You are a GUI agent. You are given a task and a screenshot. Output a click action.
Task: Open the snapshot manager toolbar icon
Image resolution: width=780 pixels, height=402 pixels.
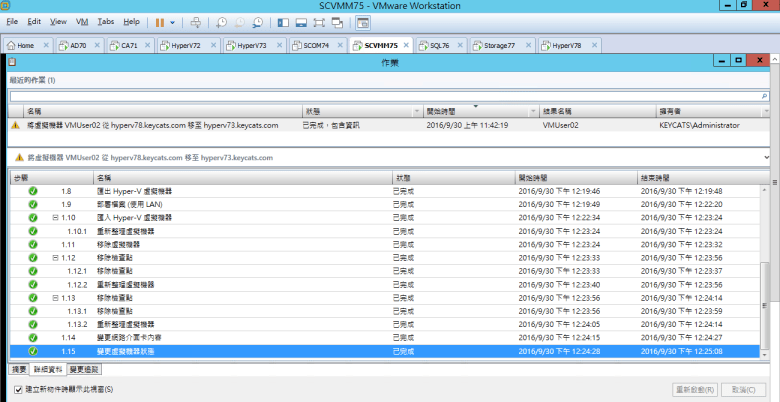click(257, 21)
